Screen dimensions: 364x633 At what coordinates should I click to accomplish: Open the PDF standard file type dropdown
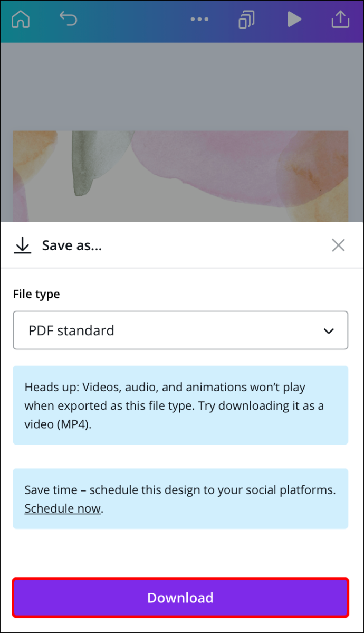[180, 330]
